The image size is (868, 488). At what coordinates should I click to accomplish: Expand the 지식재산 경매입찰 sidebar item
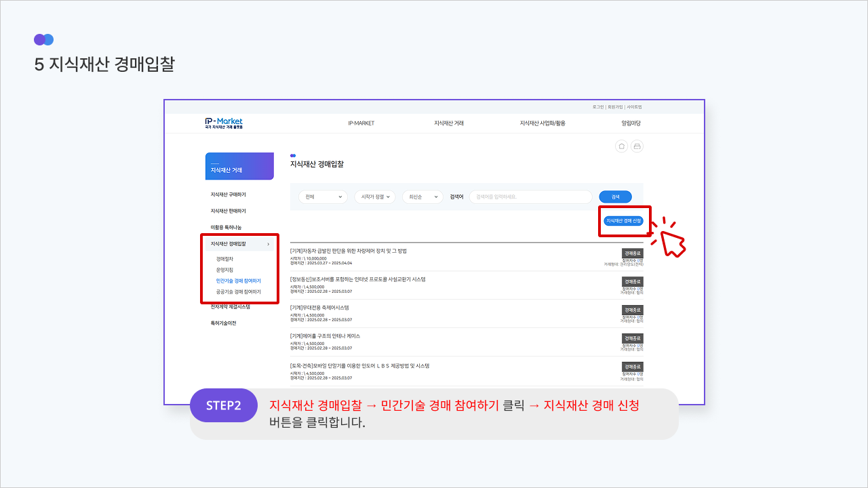[x=239, y=244]
